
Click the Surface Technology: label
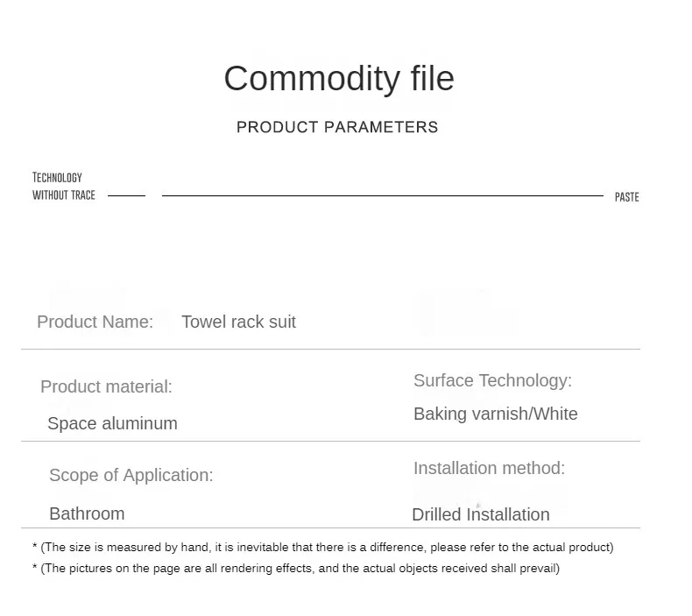(492, 380)
